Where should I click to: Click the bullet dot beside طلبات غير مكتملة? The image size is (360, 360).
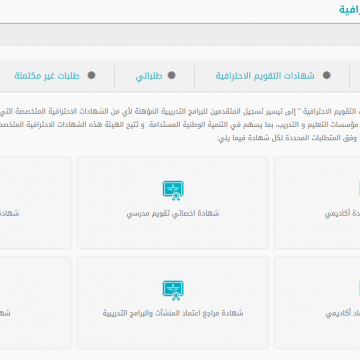click(x=91, y=75)
